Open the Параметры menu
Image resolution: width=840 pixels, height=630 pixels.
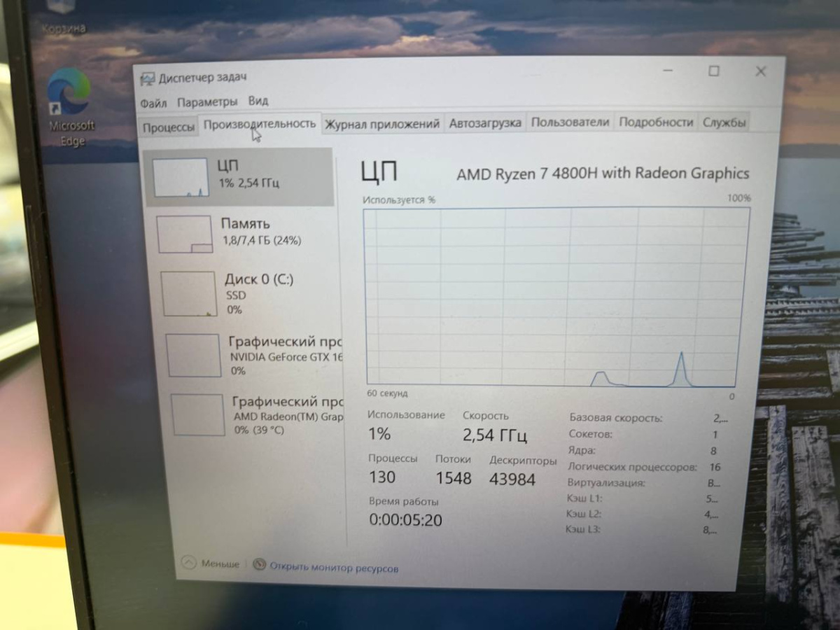207,101
